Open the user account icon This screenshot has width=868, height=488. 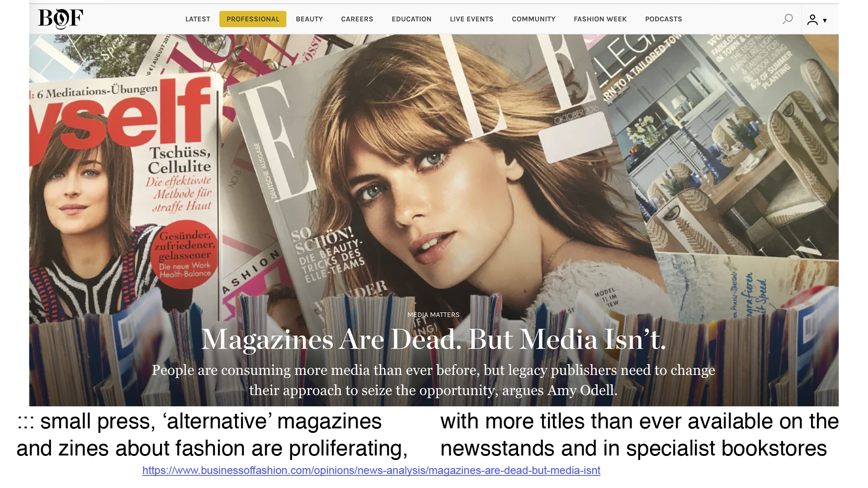[812, 20]
